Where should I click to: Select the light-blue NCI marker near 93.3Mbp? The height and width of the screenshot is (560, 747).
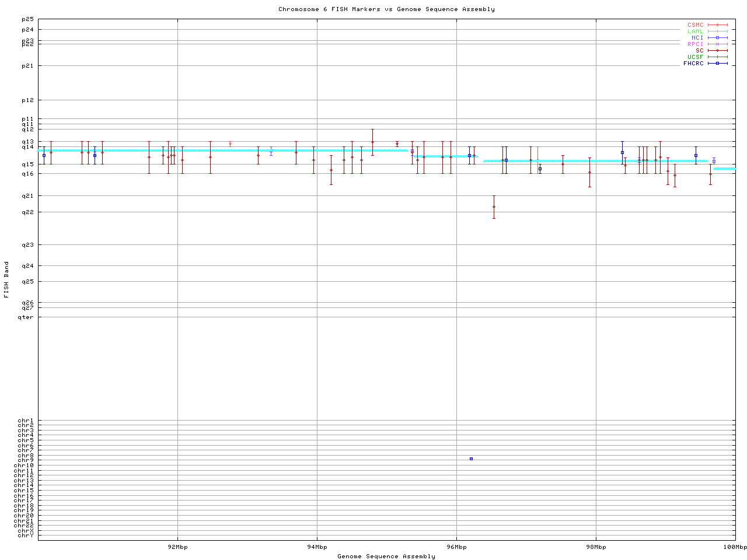click(x=271, y=151)
